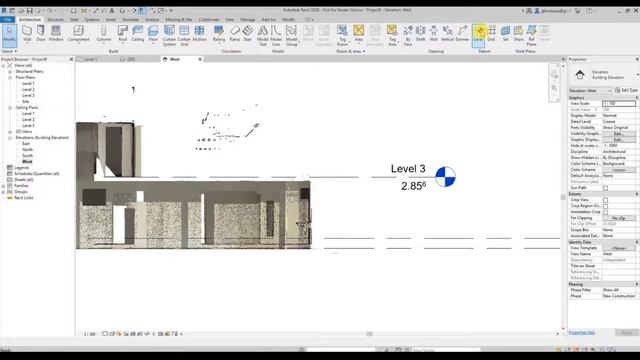Select the Curtain Grid tool
Viewport: 640px width, 360px height.
184,35
